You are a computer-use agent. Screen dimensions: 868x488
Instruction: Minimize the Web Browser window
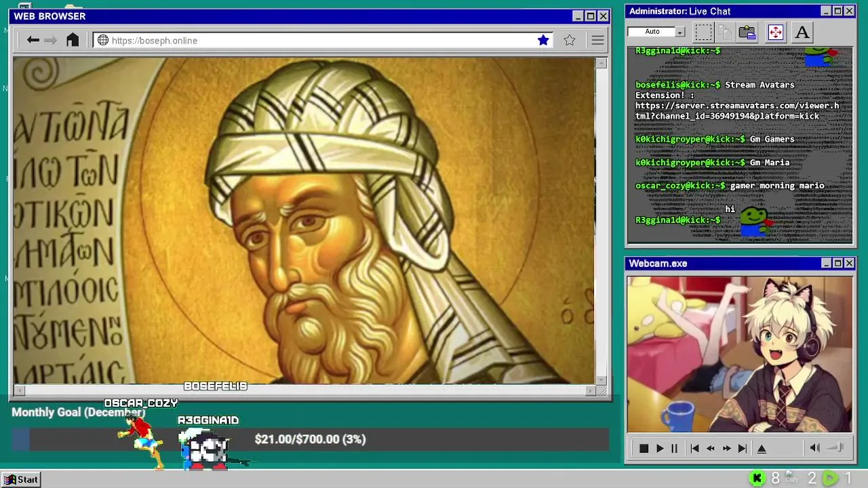(578, 16)
